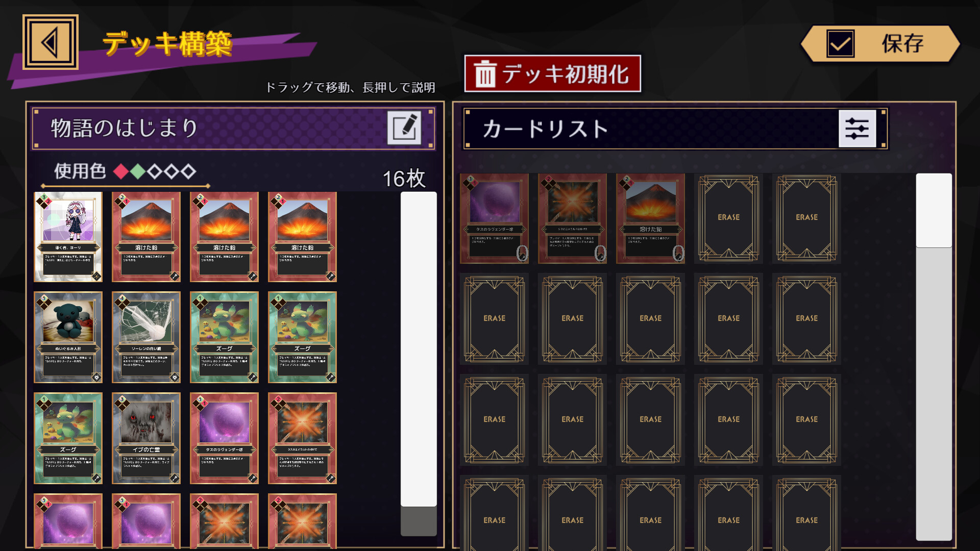Screen dimensions: 980x551
Task: Click the checkmark on the 保存 button
Action: [x=840, y=44]
